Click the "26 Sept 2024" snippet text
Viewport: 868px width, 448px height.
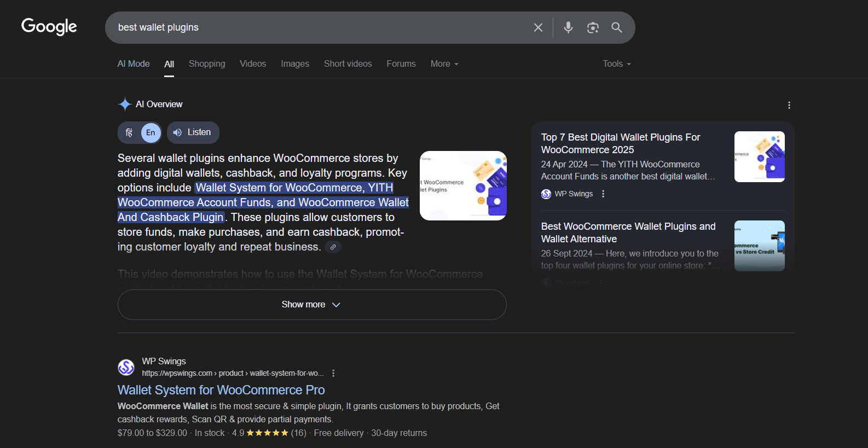(x=566, y=253)
